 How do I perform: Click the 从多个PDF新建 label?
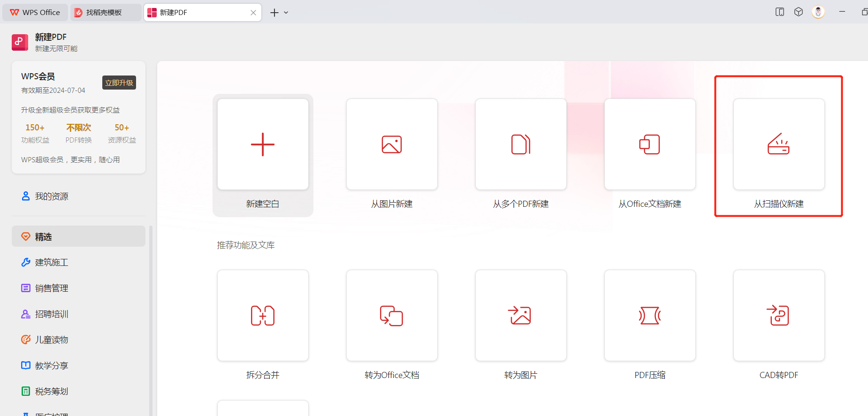pyautogui.click(x=521, y=204)
